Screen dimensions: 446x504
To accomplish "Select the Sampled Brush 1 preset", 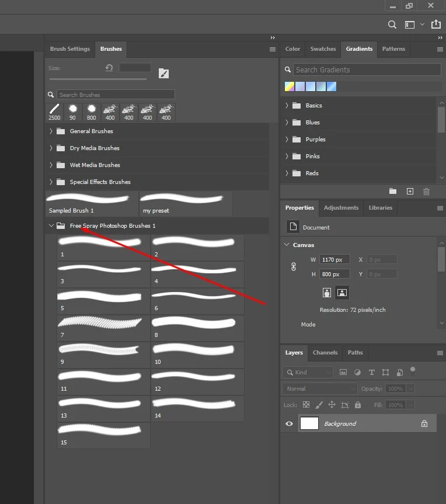I will pos(92,204).
